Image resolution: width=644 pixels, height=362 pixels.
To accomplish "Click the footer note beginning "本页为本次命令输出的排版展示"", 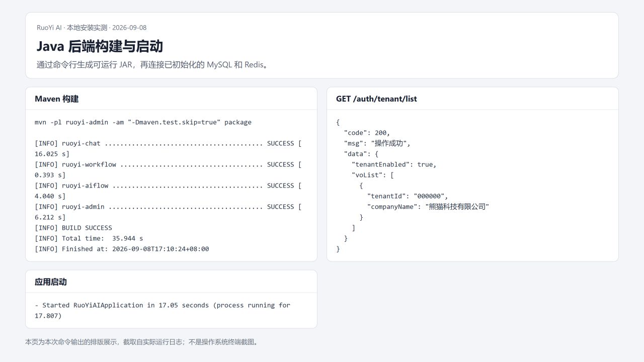I will [x=143, y=342].
